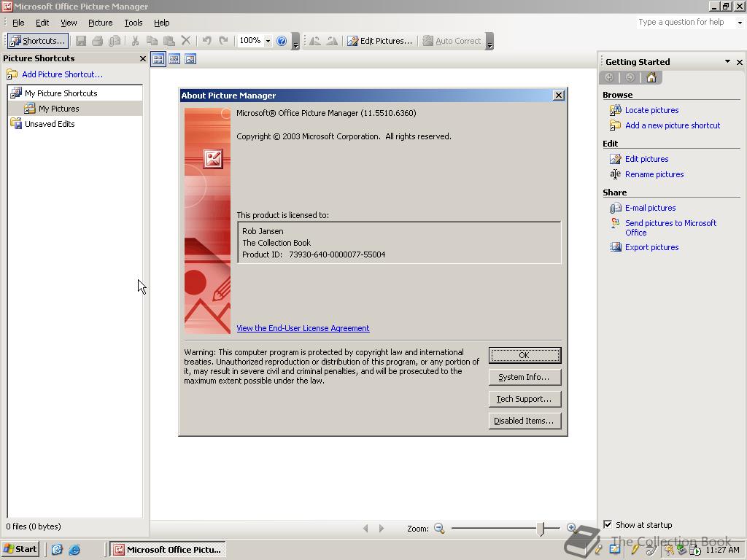747x560 pixels.
Task: Open the Windows Start button
Action: (20, 549)
